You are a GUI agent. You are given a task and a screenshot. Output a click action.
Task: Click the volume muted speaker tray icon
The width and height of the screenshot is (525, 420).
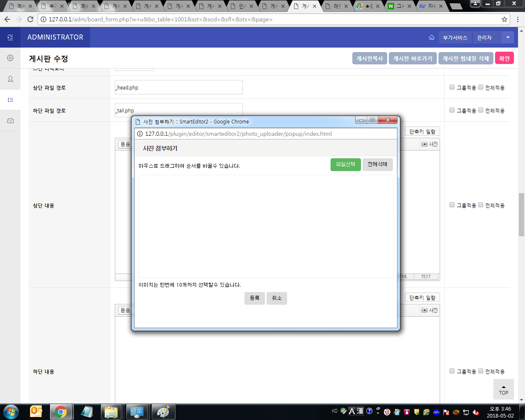click(476, 412)
